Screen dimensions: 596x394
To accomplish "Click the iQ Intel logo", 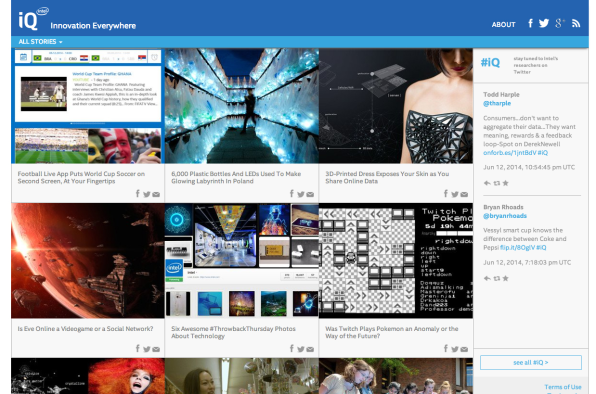I will coord(33,19).
